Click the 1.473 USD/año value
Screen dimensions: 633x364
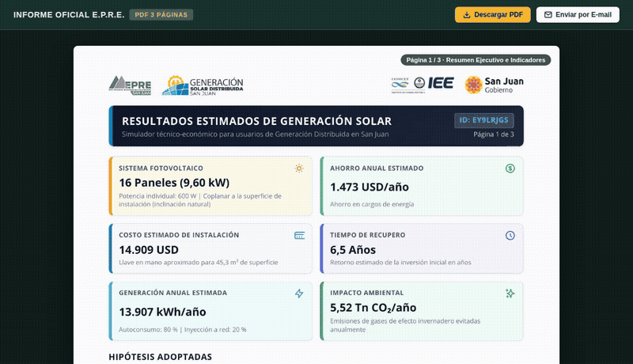[370, 188]
